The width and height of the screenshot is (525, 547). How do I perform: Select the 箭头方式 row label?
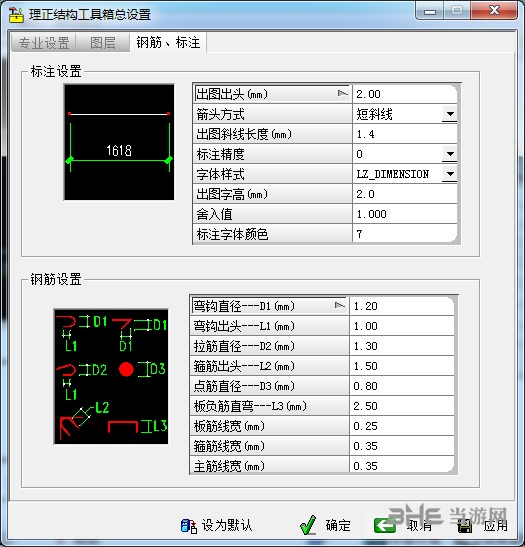point(272,114)
